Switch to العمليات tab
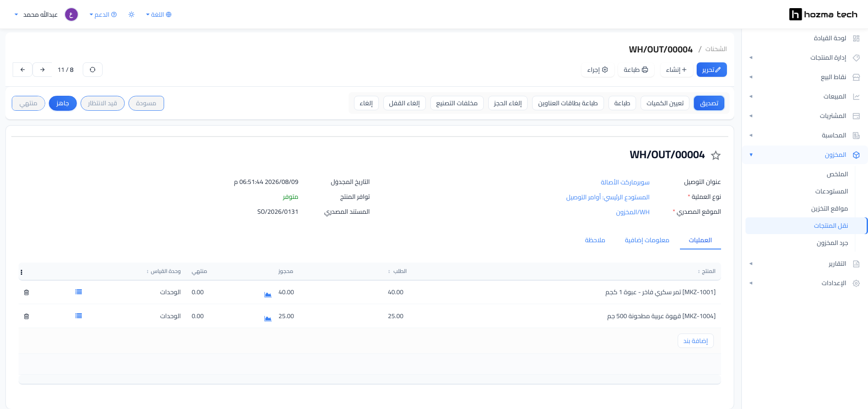Image resolution: width=868 pixels, height=409 pixels. pyautogui.click(x=700, y=240)
